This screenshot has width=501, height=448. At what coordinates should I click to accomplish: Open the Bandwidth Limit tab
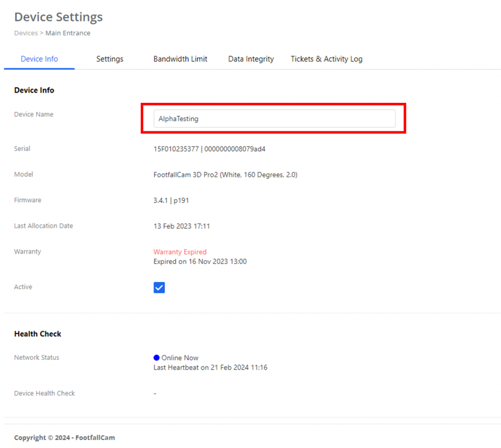tap(180, 59)
